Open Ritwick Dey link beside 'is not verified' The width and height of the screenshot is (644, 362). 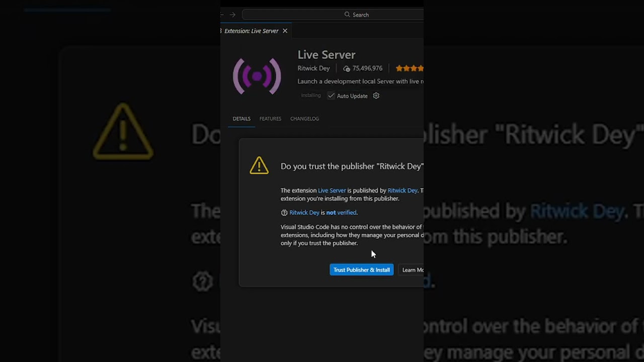tap(304, 213)
